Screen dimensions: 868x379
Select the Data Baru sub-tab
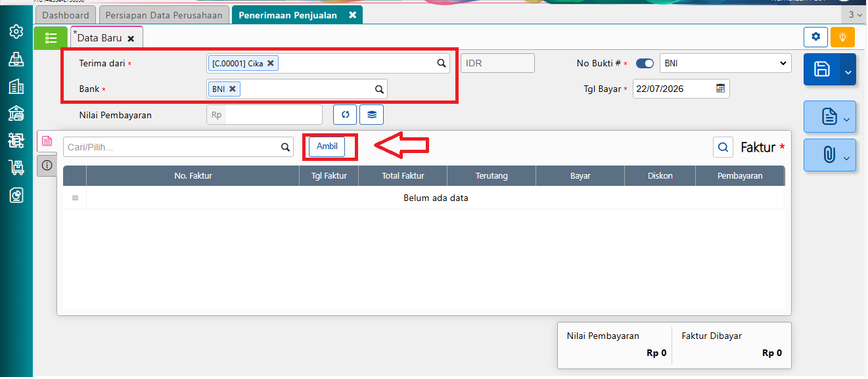tap(100, 38)
